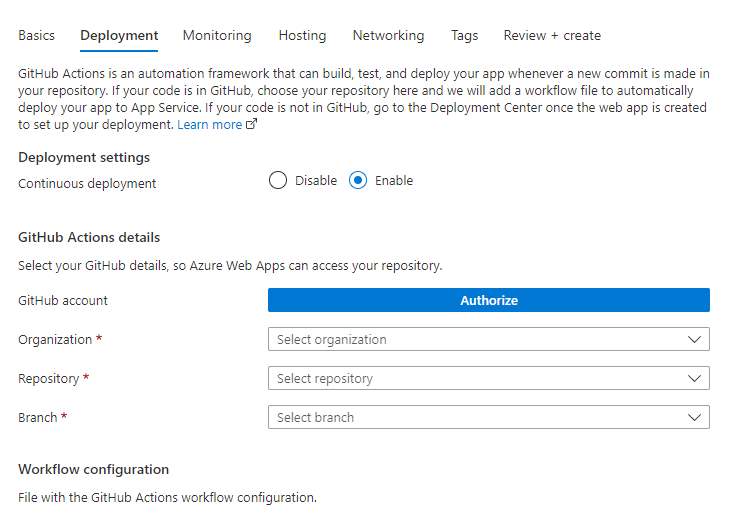739x519 pixels.
Task: Click the chevron arrow in the Organization field
Action: click(695, 340)
